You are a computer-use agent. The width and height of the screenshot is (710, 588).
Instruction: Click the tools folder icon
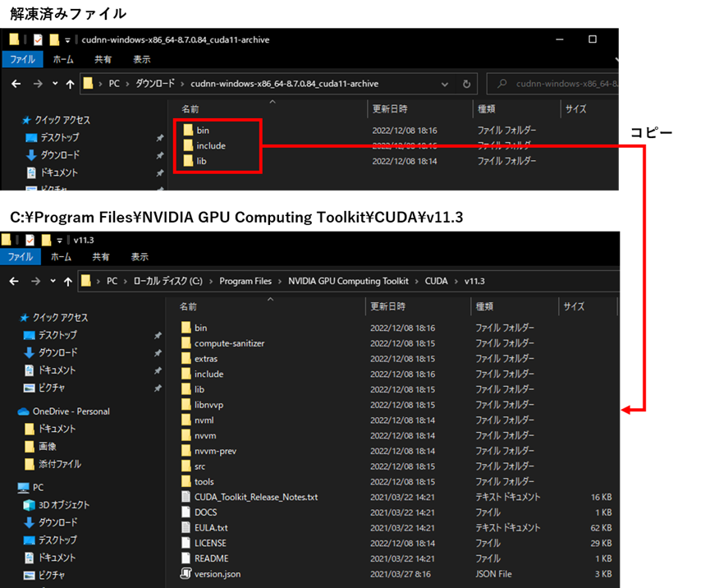pyautogui.click(x=186, y=481)
